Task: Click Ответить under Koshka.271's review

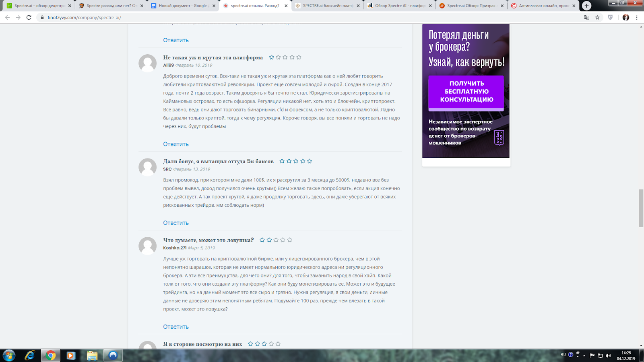Action: 176,327
